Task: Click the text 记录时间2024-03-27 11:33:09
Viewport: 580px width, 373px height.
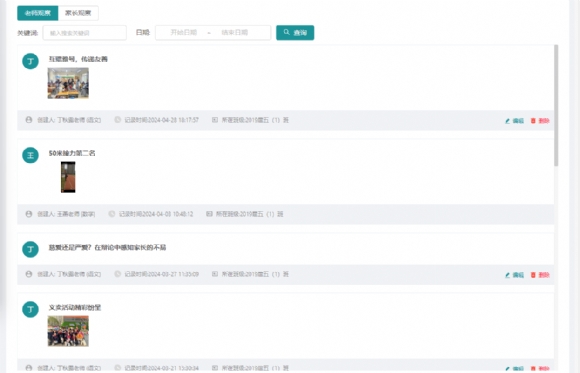Action: click(162, 274)
